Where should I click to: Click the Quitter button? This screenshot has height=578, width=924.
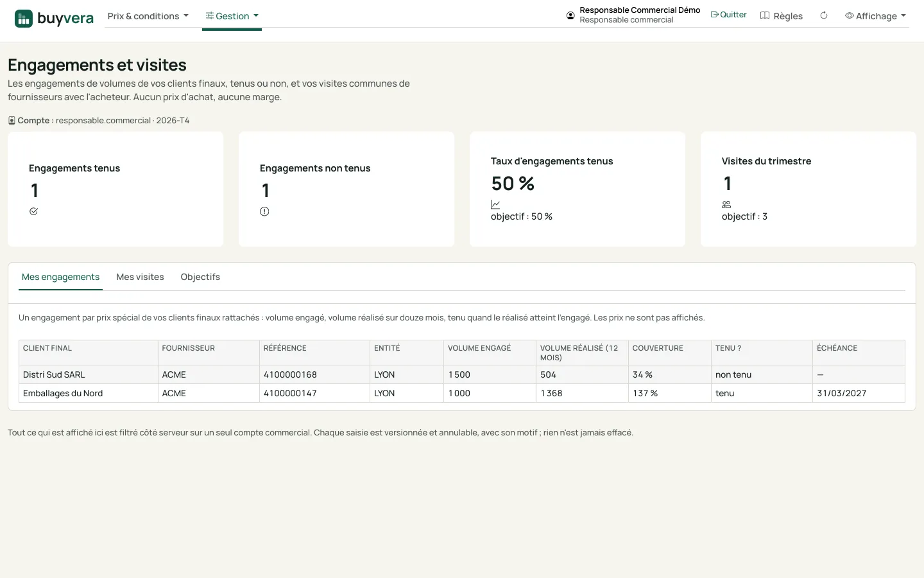(728, 15)
